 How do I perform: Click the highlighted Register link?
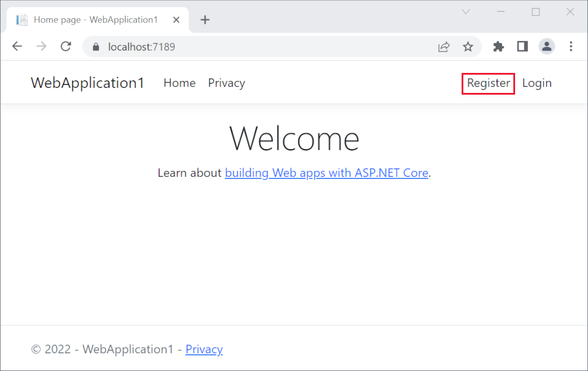pos(488,83)
